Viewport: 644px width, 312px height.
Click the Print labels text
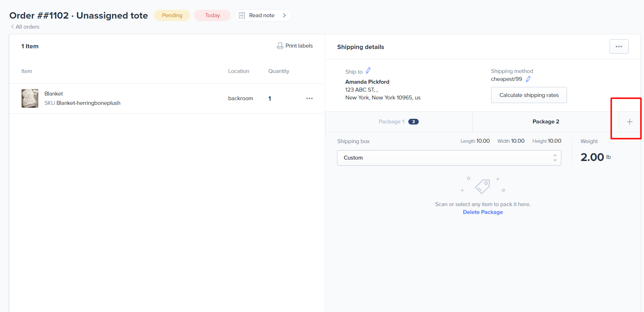299,46
